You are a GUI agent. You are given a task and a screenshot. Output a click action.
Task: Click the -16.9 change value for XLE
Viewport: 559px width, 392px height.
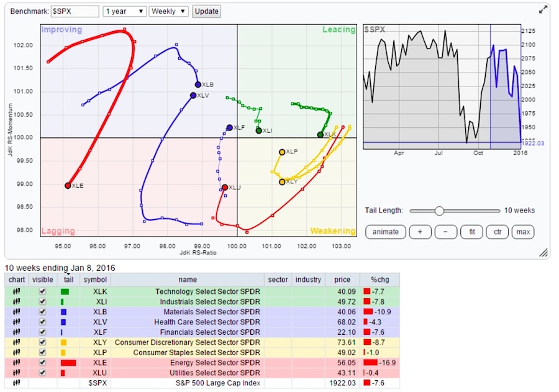(x=388, y=363)
